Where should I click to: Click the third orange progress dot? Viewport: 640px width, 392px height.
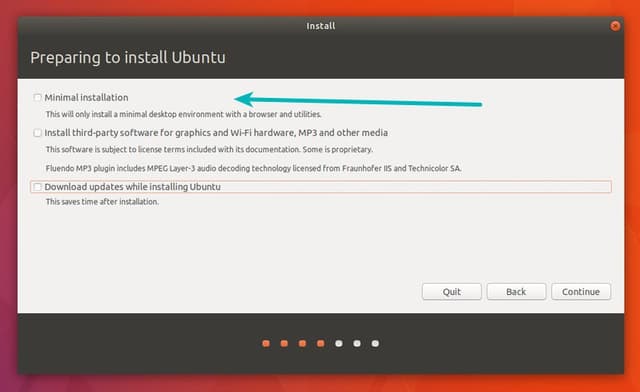[x=302, y=343]
